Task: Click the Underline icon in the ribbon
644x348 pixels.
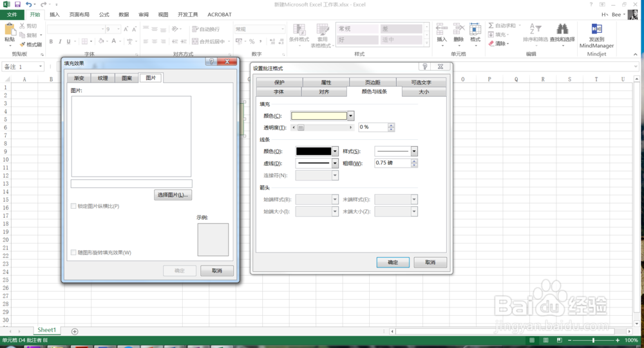Action: click(x=69, y=41)
